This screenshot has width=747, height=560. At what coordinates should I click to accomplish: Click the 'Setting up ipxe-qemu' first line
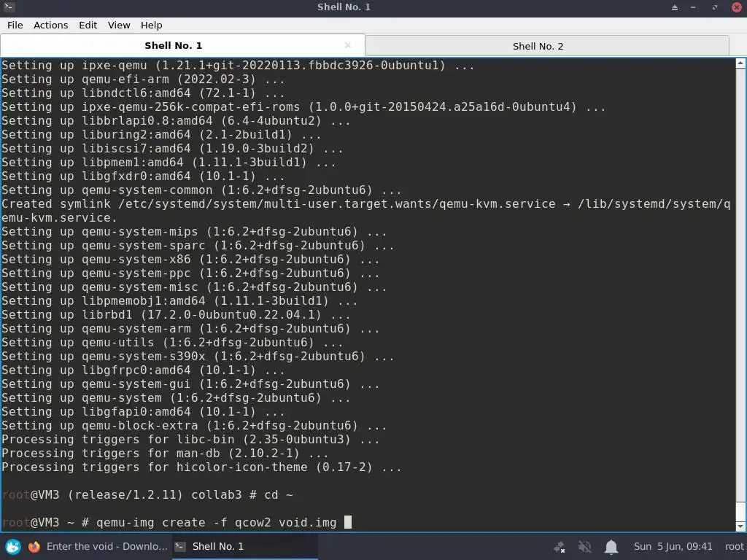tap(238, 65)
